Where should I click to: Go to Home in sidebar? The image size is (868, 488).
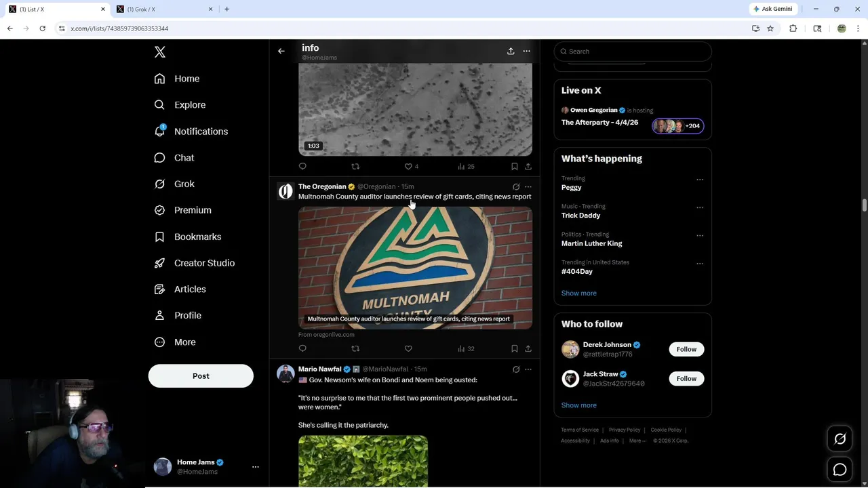[x=177, y=79]
